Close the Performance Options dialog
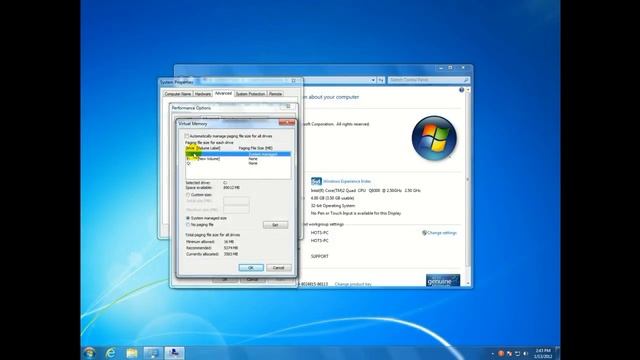 (x=288, y=107)
